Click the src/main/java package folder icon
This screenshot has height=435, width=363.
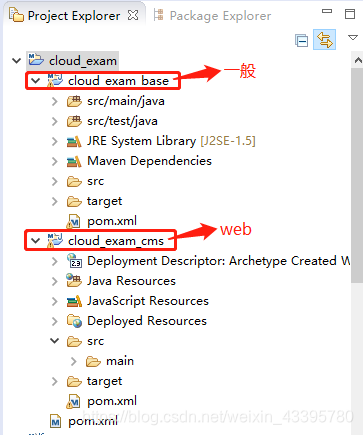(x=74, y=101)
